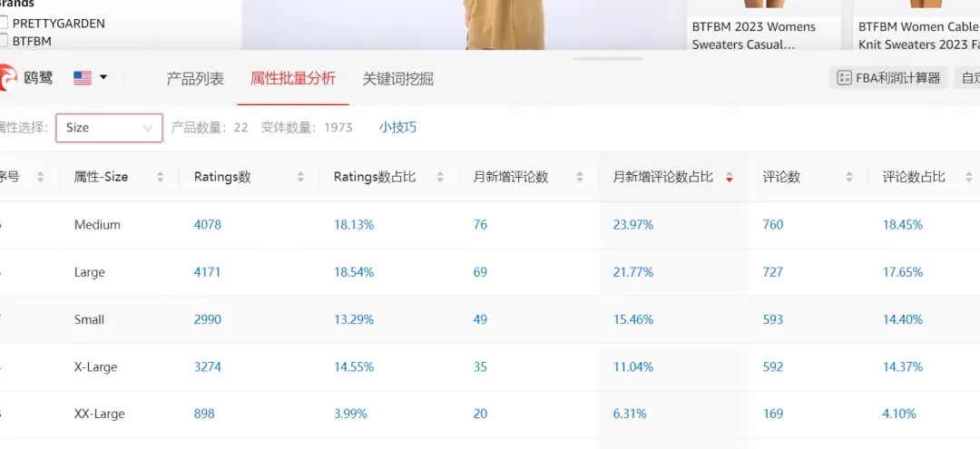Click Ratings share 18.54%
The image size is (980, 449).
point(354,272)
